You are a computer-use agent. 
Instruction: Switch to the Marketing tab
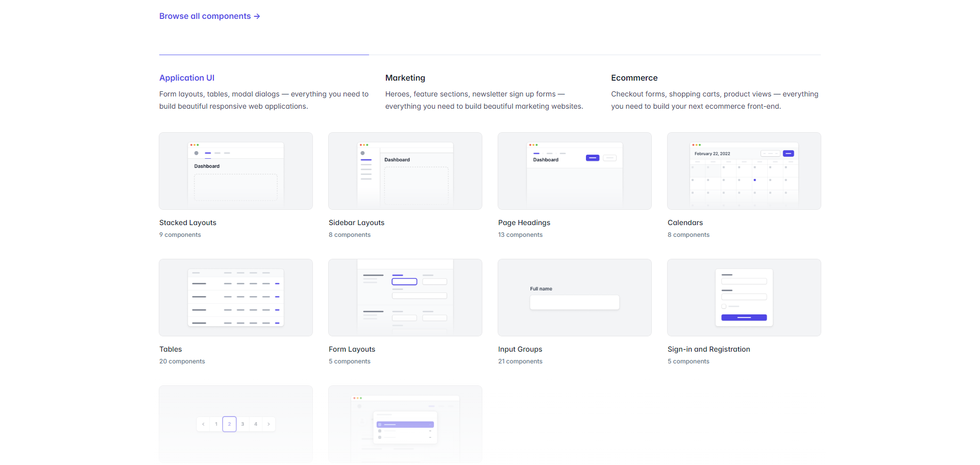405,78
